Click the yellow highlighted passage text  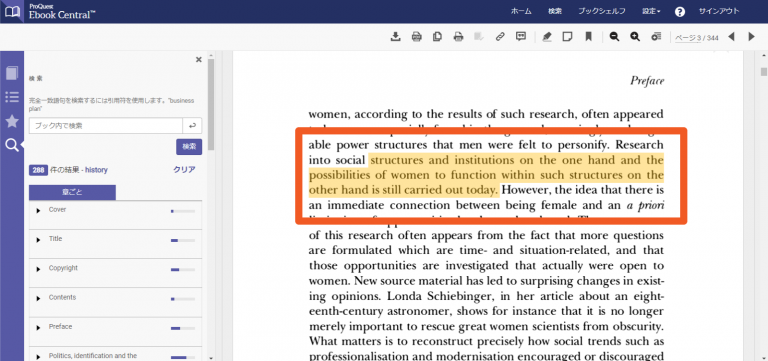click(x=486, y=175)
